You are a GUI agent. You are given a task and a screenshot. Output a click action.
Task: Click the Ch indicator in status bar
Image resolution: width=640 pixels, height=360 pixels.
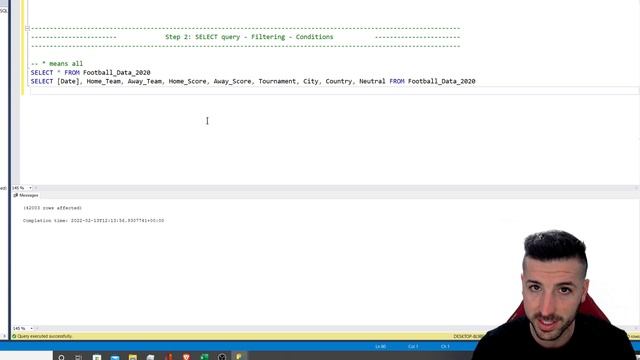pyautogui.click(x=445, y=347)
